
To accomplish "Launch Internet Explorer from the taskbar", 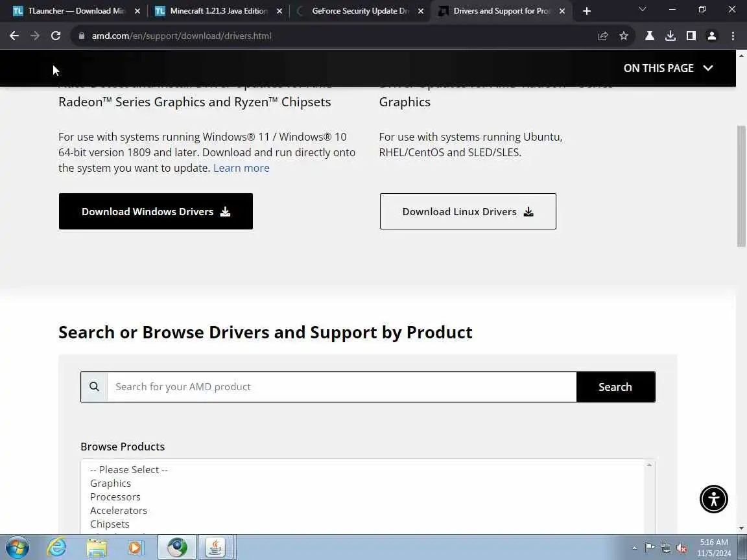I will (x=56, y=548).
